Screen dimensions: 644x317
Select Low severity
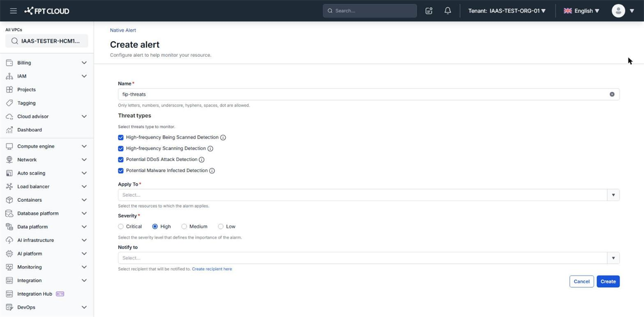tap(221, 226)
